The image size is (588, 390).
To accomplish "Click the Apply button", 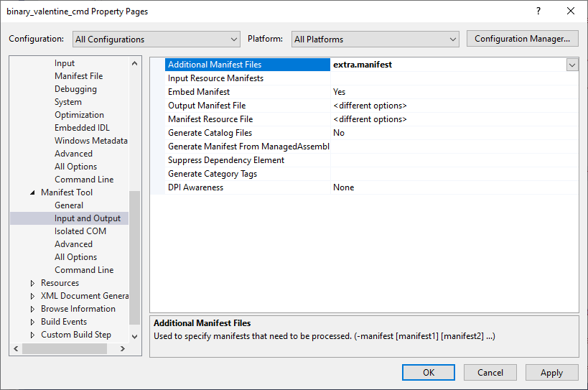I will [551, 372].
